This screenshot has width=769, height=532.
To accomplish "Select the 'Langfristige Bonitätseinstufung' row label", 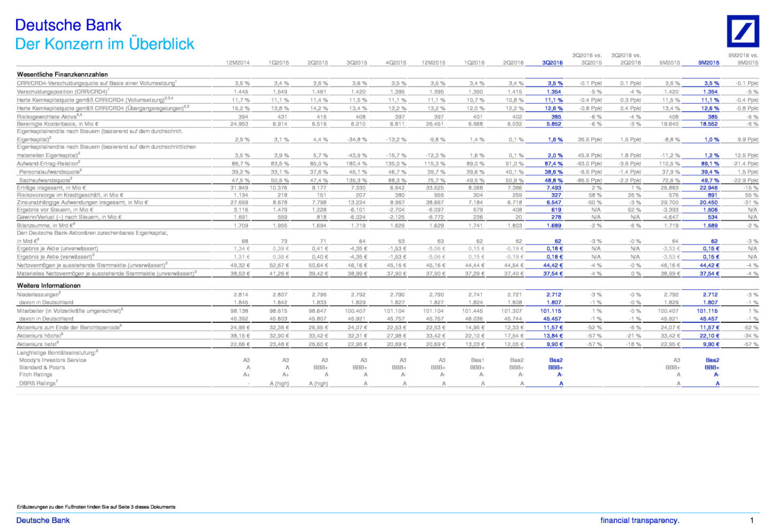I will (58, 352).
